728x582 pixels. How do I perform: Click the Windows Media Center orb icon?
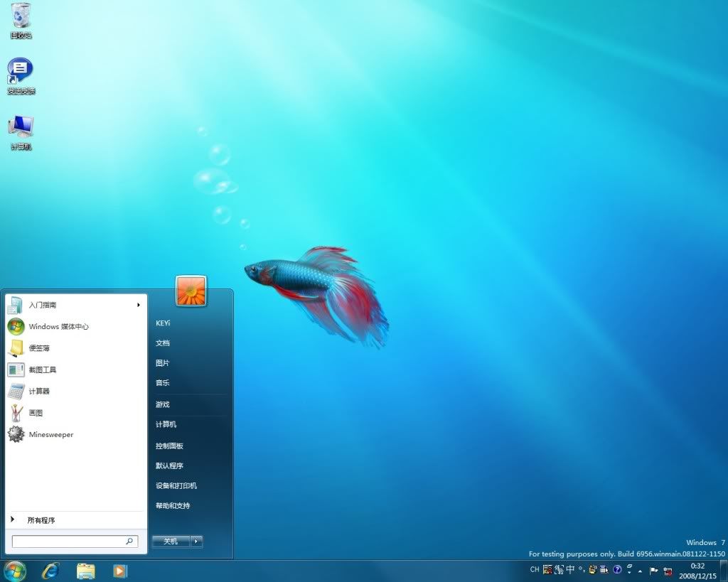(16, 327)
